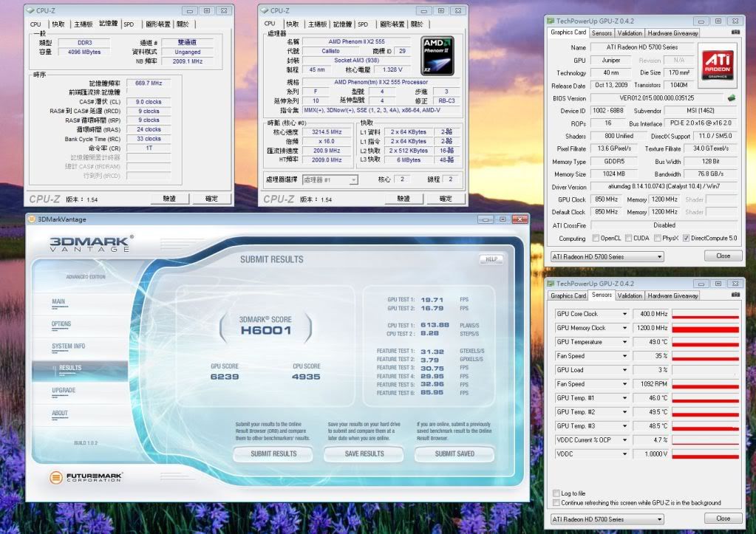Screen dimensions: 756x534
Task: Click Close in GPU-Z Sensors window
Action: (x=723, y=518)
